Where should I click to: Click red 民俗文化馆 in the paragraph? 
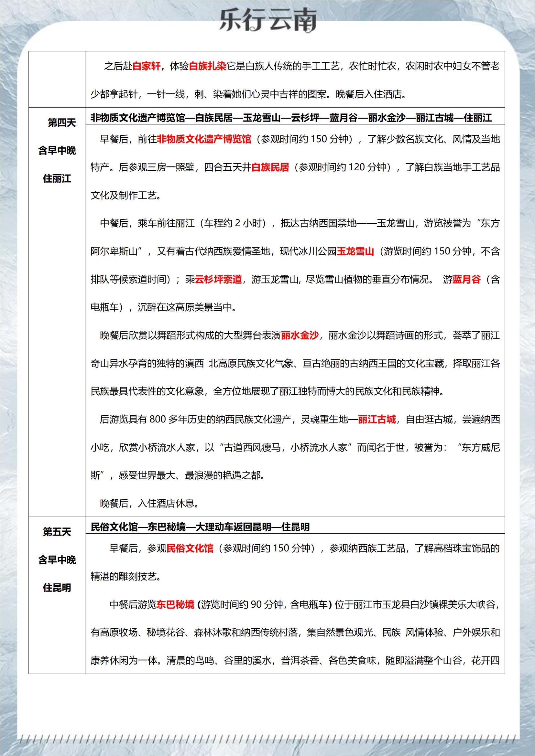190,548
